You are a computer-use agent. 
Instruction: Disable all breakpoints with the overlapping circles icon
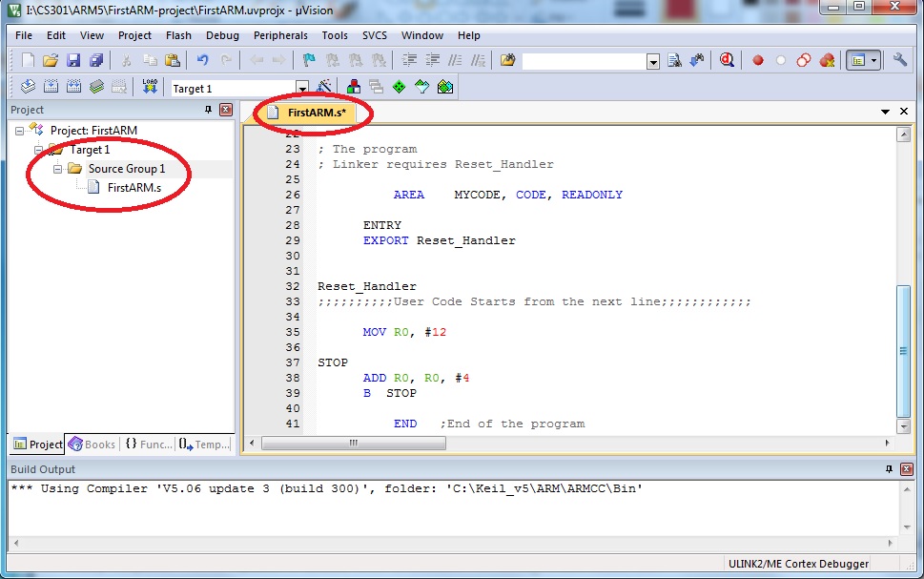click(x=803, y=60)
